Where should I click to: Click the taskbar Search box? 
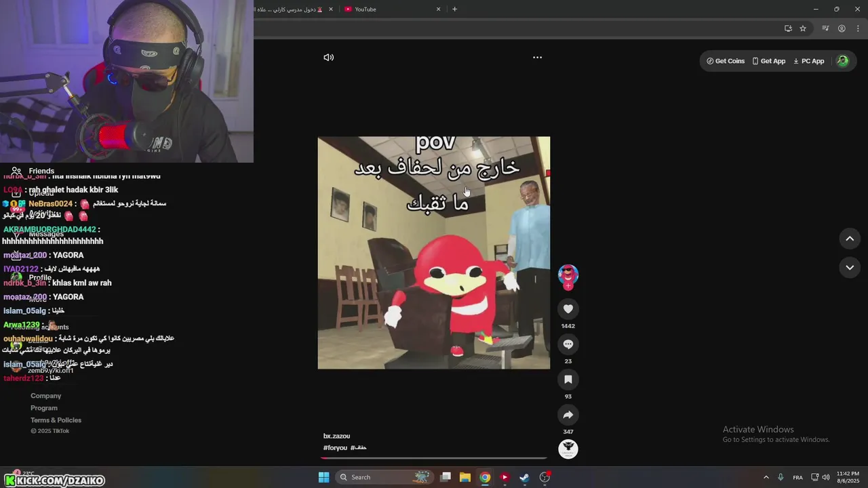[385, 477]
